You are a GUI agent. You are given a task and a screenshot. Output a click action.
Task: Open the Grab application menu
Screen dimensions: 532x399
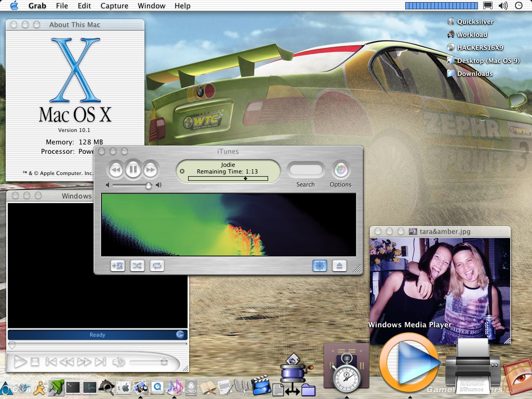37,6
